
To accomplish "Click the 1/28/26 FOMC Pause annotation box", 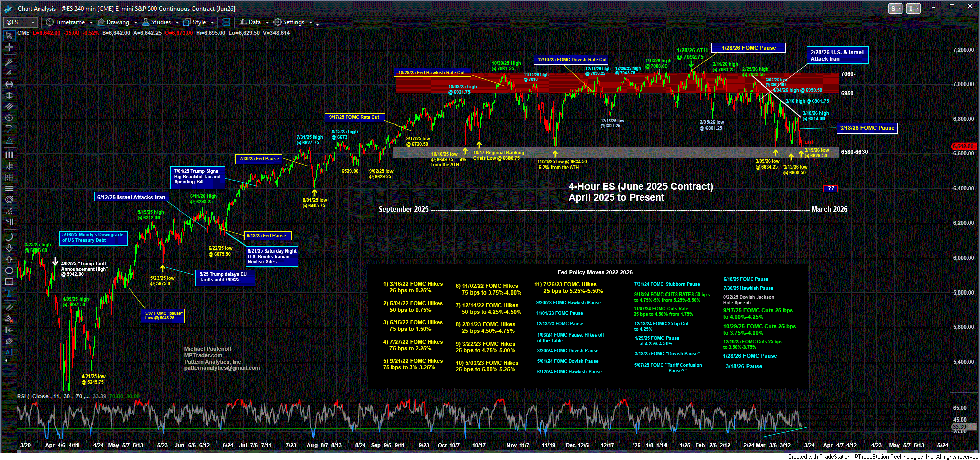I will 748,48.
